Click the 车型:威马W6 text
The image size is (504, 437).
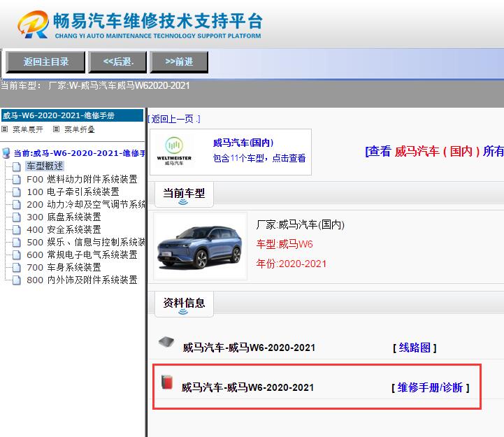[285, 245]
